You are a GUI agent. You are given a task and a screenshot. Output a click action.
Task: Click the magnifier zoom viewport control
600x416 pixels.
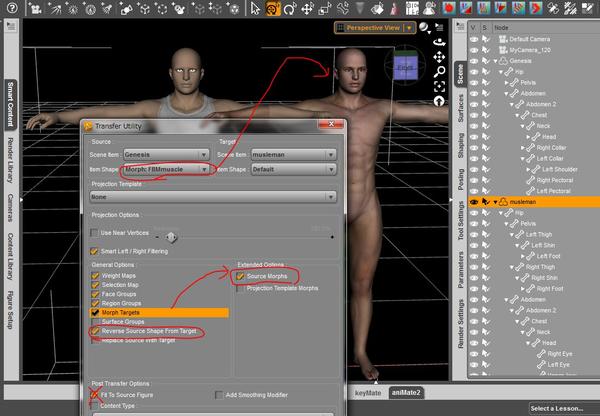coord(439,72)
